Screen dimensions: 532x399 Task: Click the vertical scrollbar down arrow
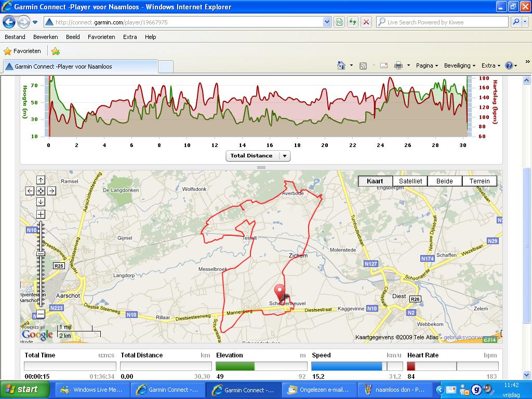coord(527,375)
